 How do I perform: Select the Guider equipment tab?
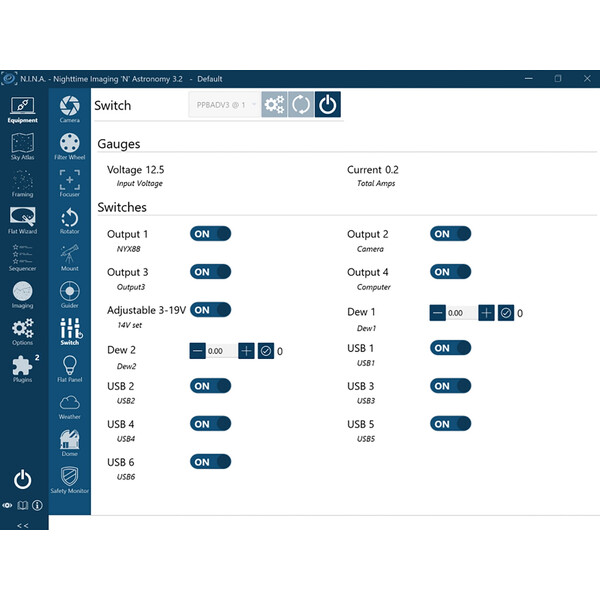pos(70,295)
